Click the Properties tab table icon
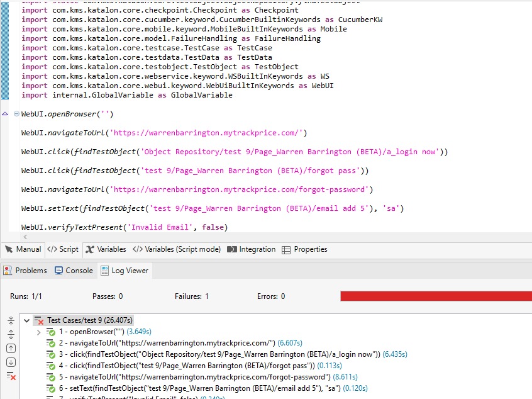The image size is (532, 399). [x=286, y=250]
